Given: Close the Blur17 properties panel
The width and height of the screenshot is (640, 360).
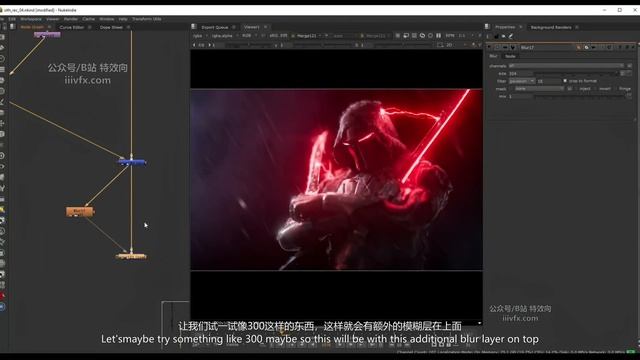Looking at the screenshot, I should [633, 47].
